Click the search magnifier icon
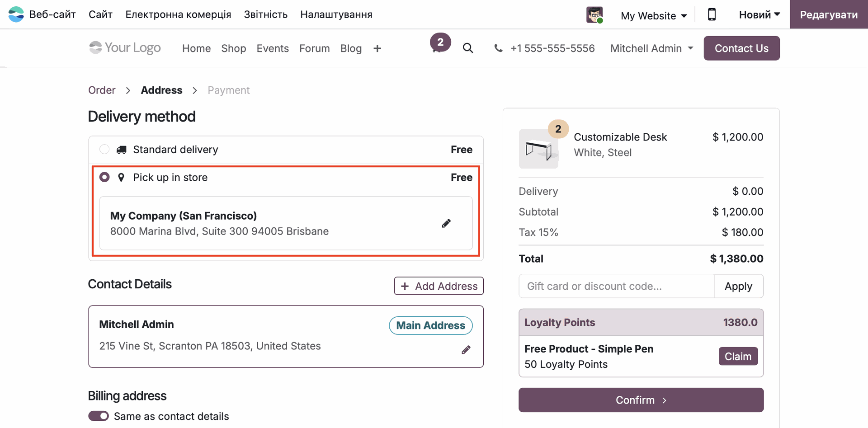Screen dimensions: 868x428 pos(468,48)
